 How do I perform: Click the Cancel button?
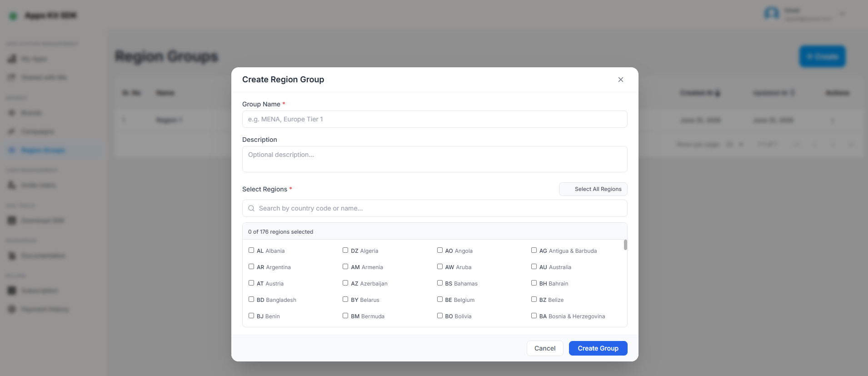(x=545, y=348)
